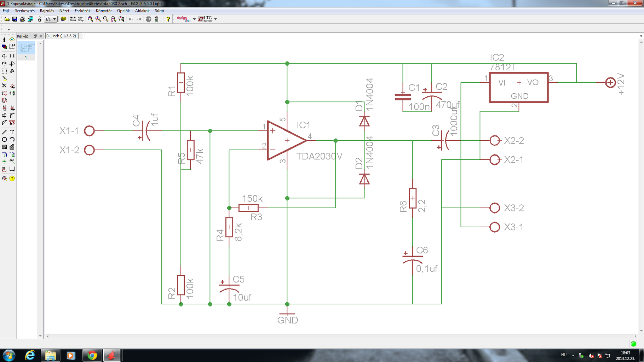
Task: Select the Text tool
Action: 12,132
